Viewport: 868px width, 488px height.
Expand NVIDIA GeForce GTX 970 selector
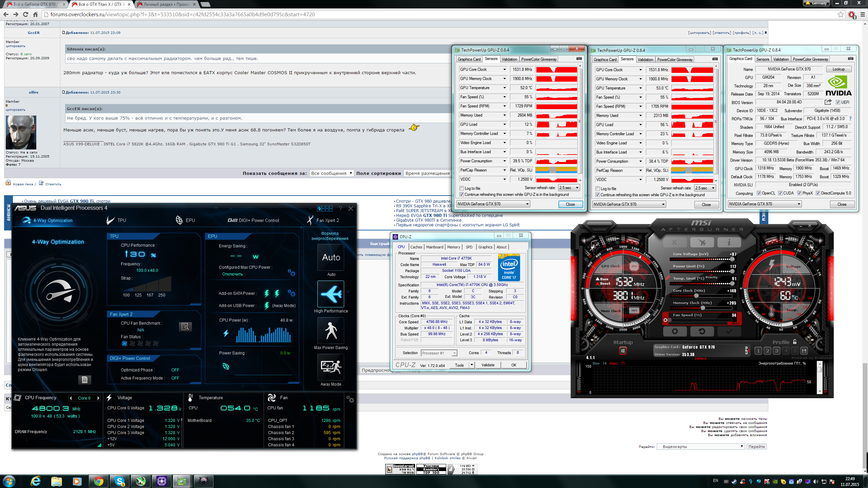coord(493,204)
